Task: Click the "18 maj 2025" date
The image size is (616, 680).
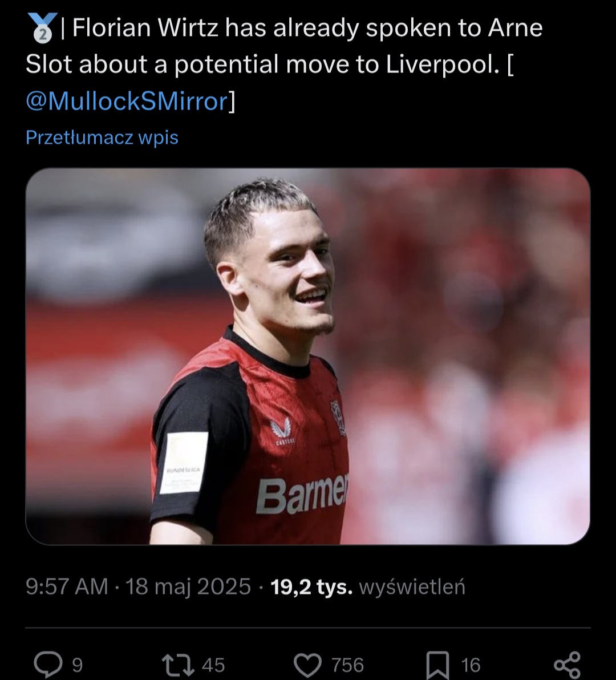Action: tap(188, 586)
